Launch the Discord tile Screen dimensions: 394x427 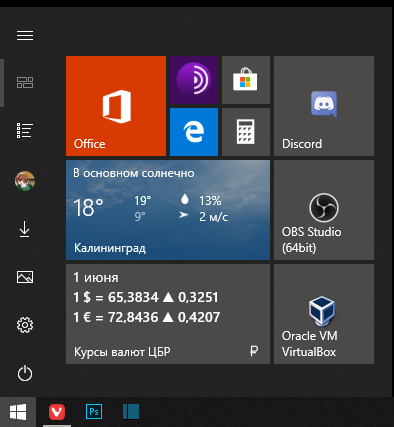coord(324,106)
